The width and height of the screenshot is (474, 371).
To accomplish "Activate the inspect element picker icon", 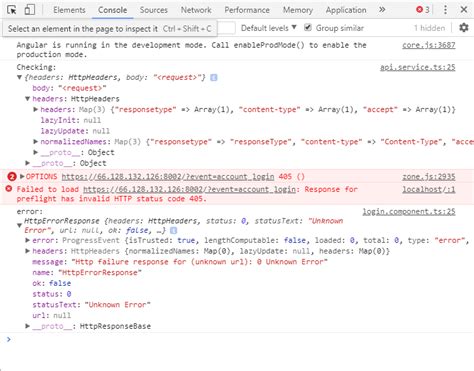I will coord(12,10).
